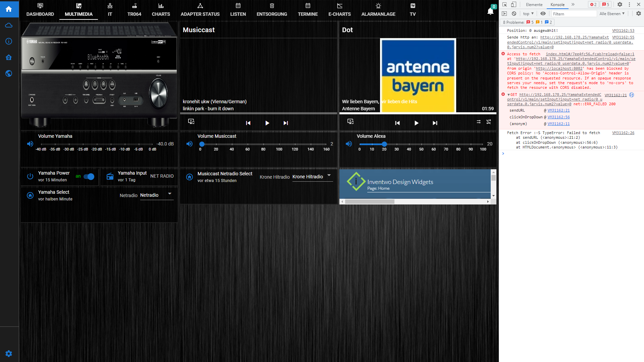Open the TERMINE tab

(x=308, y=10)
